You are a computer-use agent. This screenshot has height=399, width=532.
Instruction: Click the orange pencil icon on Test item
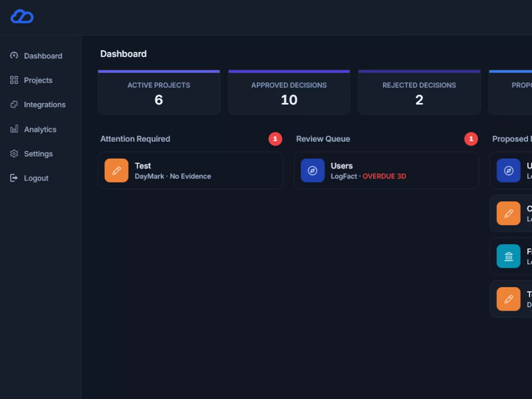(x=117, y=171)
